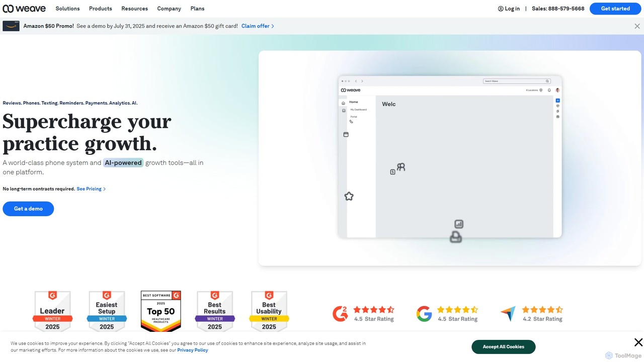644x362 pixels.
Task: Click the Search Weave field in demo
Action: pyautogui.click(x=517, y=81)
